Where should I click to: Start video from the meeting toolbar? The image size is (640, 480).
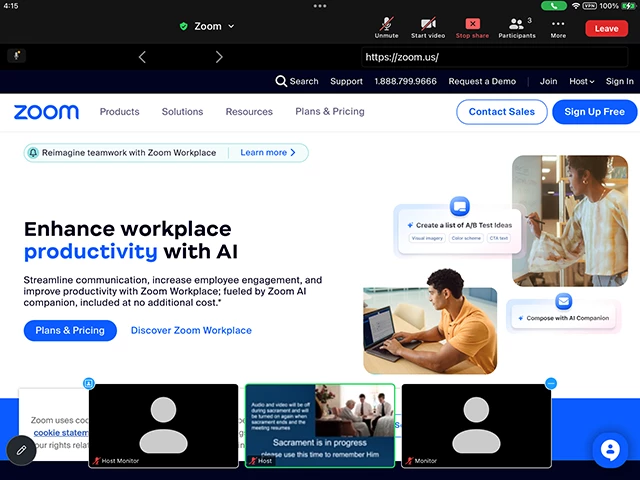[428, 28]
